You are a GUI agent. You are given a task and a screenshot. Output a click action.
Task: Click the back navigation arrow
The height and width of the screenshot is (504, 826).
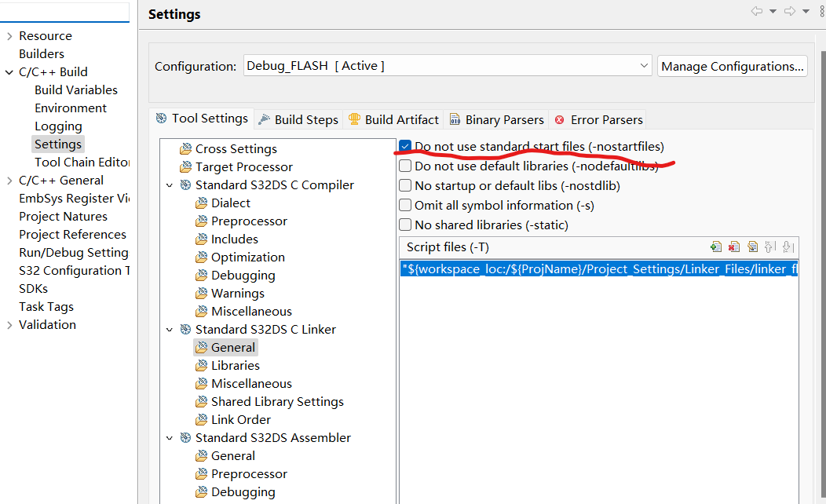tap(756, 12)
